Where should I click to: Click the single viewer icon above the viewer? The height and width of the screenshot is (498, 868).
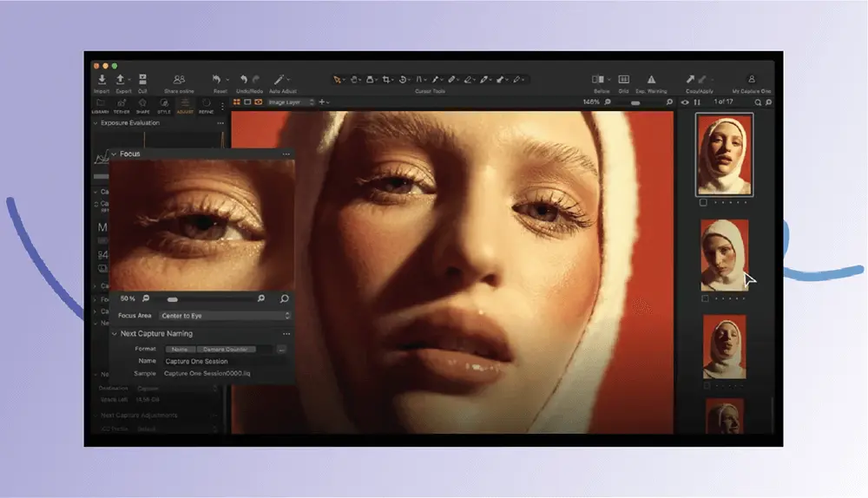point(247,102)
